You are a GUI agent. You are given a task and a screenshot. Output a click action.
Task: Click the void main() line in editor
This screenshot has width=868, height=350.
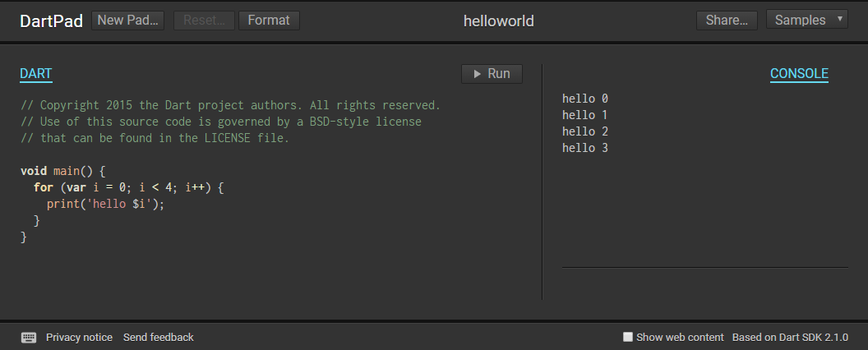(63, 171)
